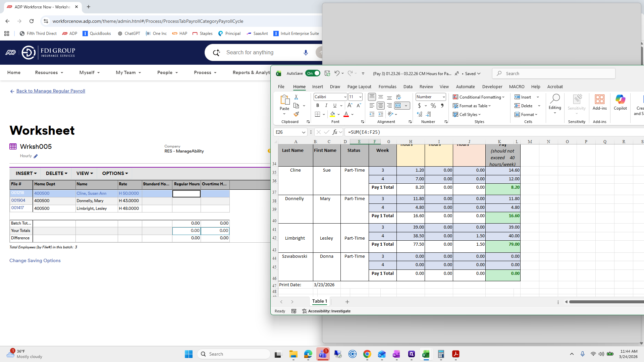Click the Format Painter brush icon
Viewport: 644px width, 362px height.
[296, 114]
